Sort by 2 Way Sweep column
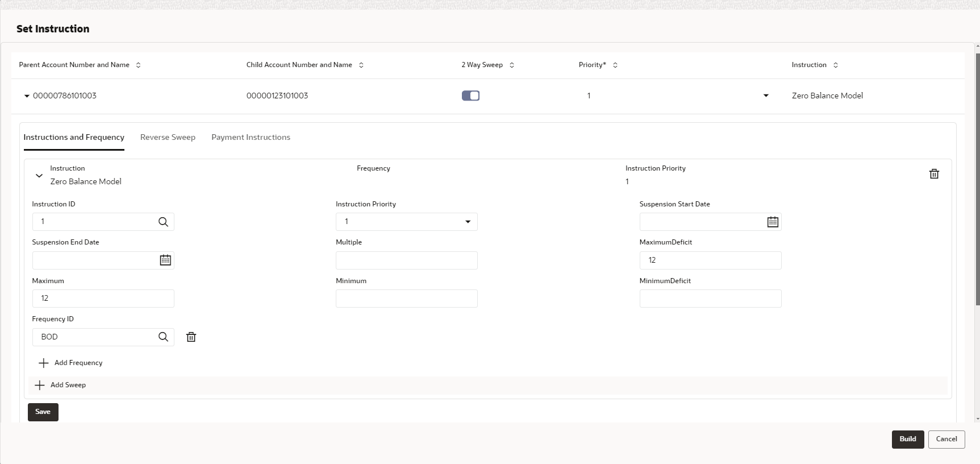Image resolution: width=980 pixels, height=464 pixels. click(x=512, y=65)
